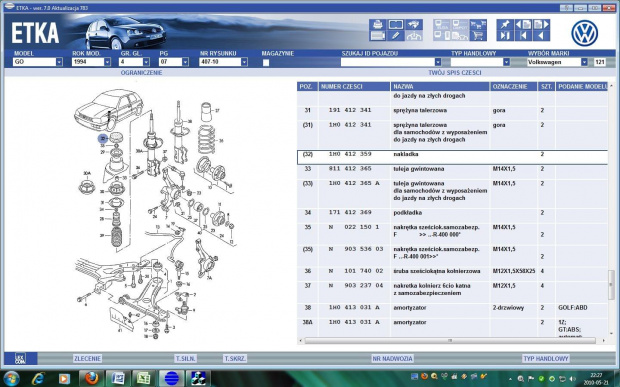Click the POZ. column header
This screenshot has height=387, width=620.
tap(308, 87)
